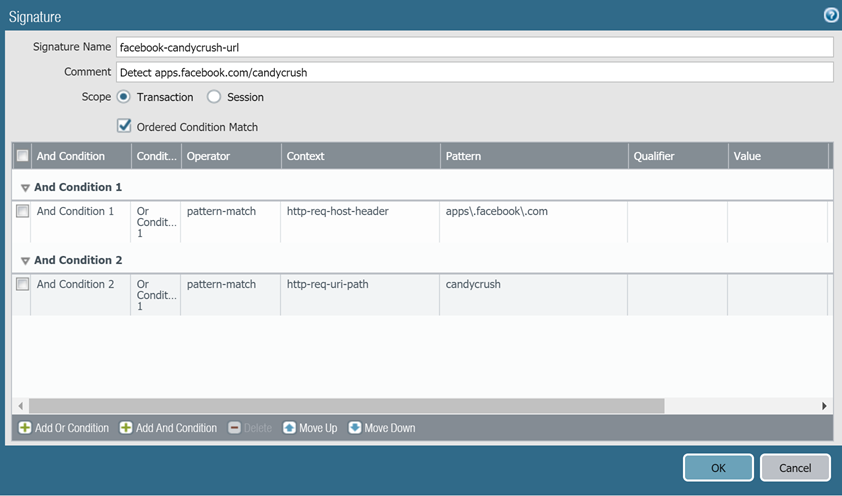Screen dimensions: 842x496
Task: Tick the checkbox for And Condition 2 row
Action: (22, 285)
